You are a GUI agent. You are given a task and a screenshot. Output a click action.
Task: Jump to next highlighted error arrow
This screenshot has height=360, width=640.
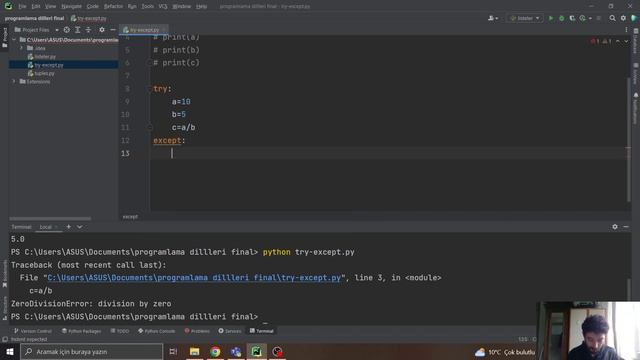pyautogui.click(x=626, y=41)
